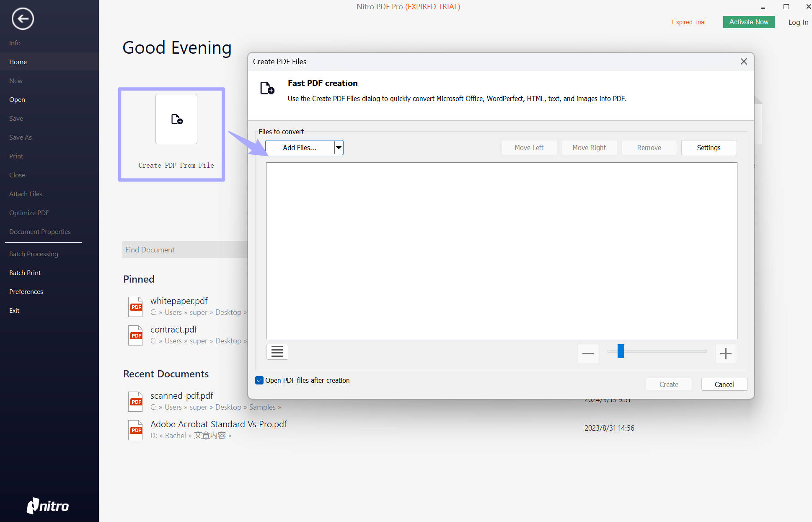Image resolution: width=812 pixels, height=522 pixels.
Task: Click the scanned-pdf.pdf file icon
Action: click(135, 401)
